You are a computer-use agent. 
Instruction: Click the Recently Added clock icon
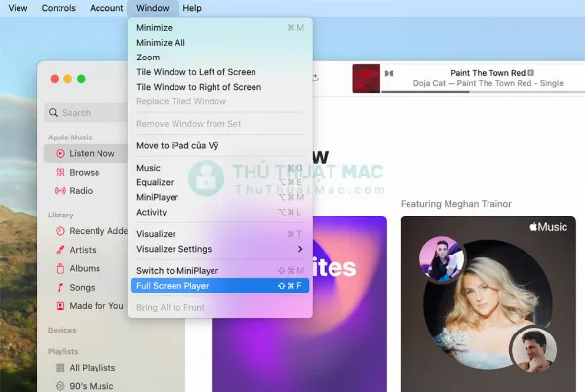pyautogui.click(x=60, y=231)
